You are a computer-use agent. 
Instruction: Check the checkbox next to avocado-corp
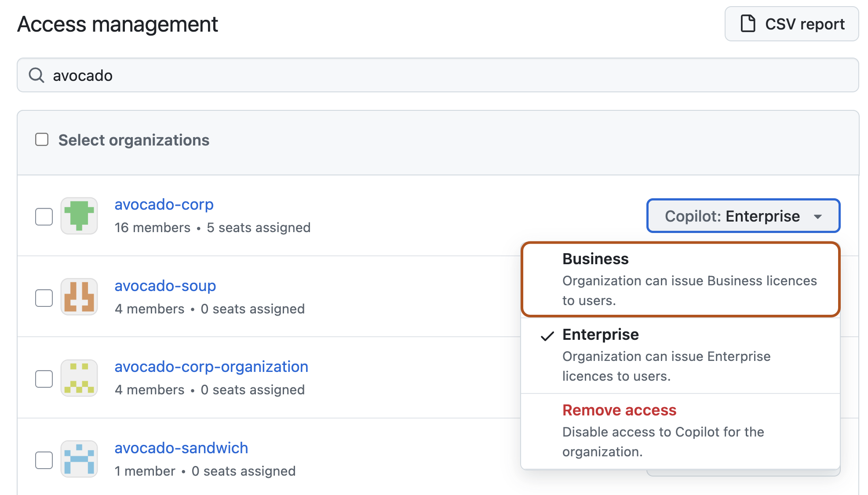pyautogui.click(x=44, y=215)
